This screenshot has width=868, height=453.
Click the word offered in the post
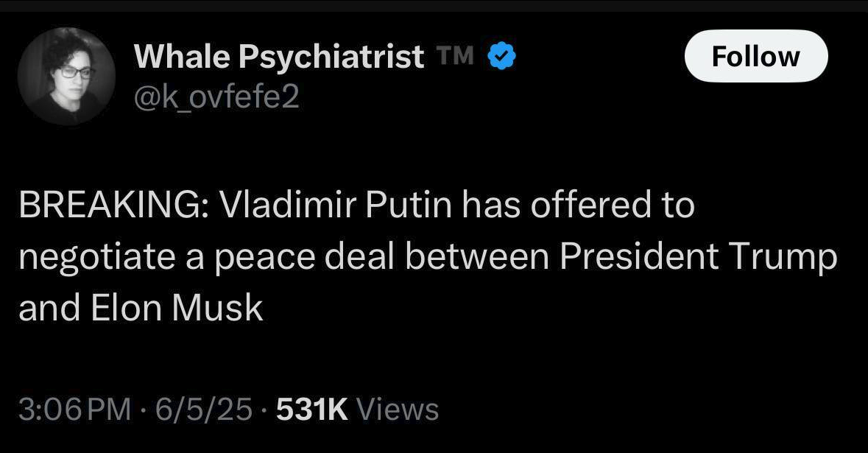point(588,206)
